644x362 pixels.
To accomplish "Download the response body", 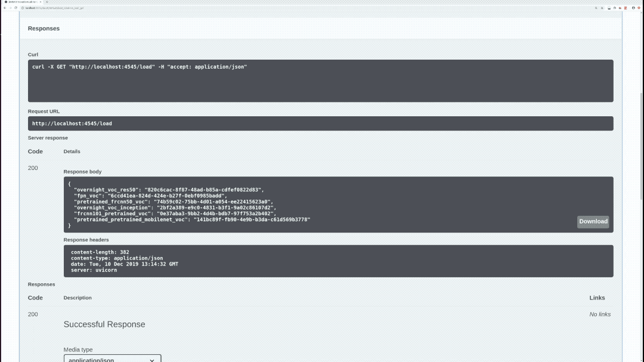I will coord(593,221).
